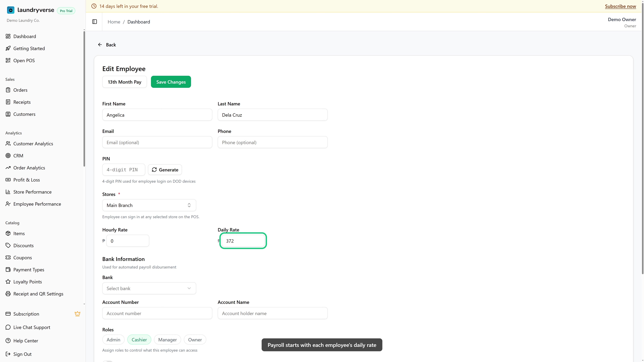Click the Coupons ticket icon

(x=8, y=257)
